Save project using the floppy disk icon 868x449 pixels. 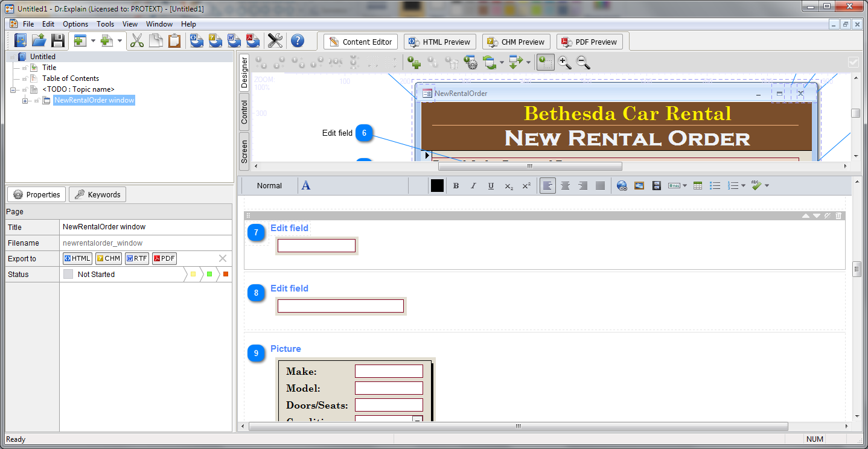(x=57, y=40)
